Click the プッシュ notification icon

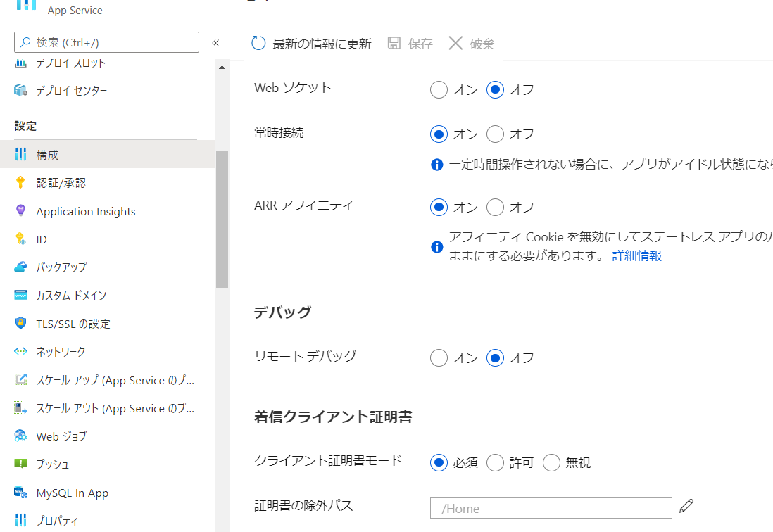tap(20, 464)
